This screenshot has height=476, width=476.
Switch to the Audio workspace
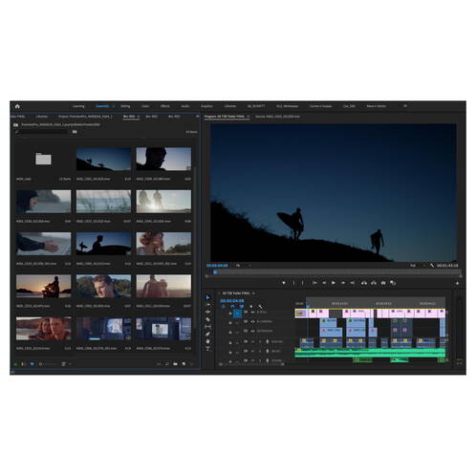pos(185,106)
